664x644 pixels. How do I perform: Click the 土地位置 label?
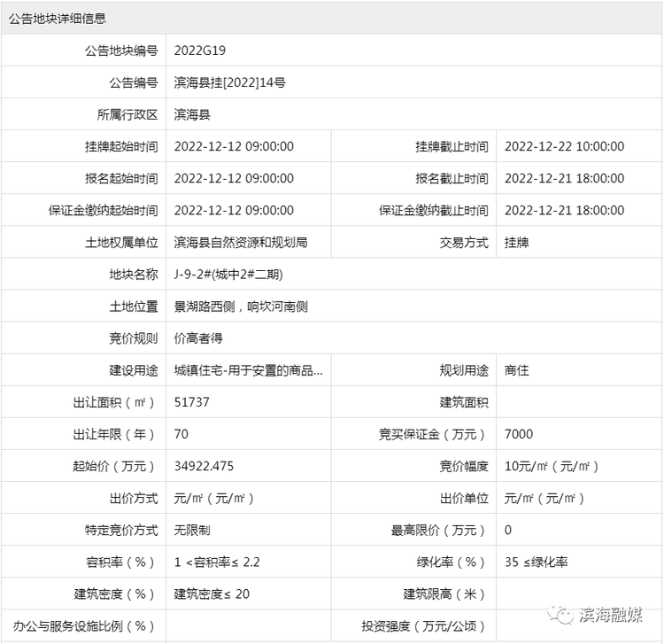tap(134, 306)
